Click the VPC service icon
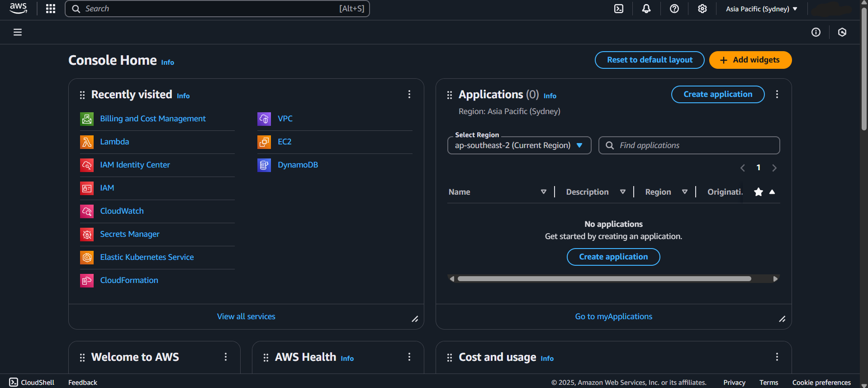 (264, 119)
